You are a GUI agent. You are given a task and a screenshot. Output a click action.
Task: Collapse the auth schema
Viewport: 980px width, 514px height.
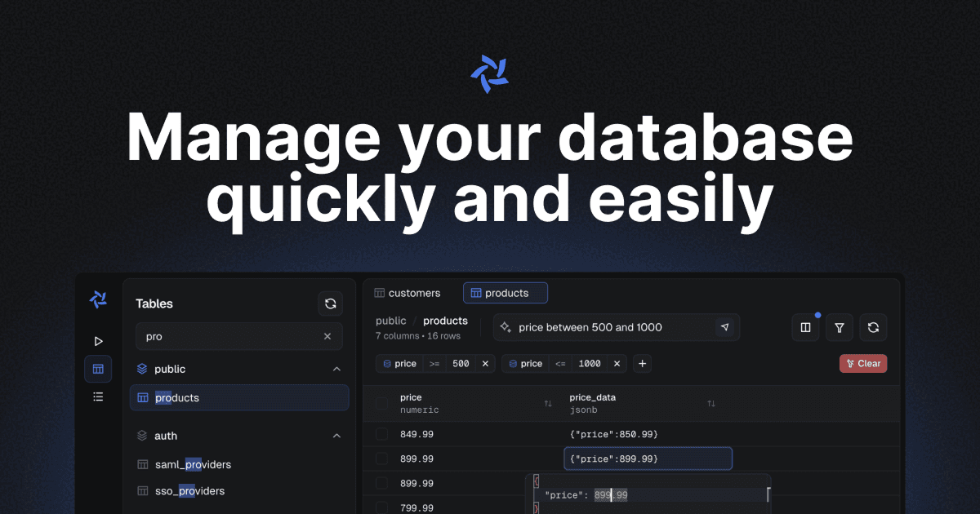(336, 436)
